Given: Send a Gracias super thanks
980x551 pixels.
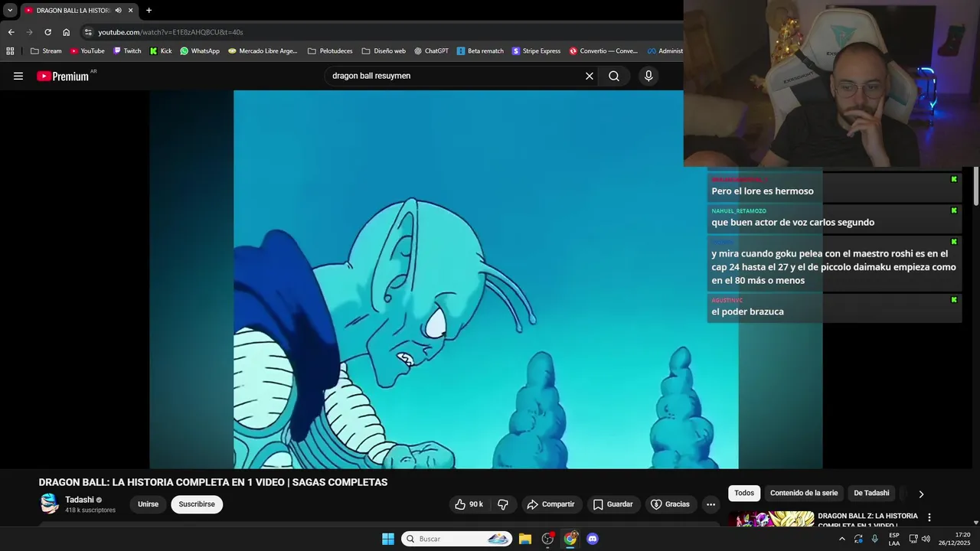Looking at the screenshot, I should tap(671, 504).
